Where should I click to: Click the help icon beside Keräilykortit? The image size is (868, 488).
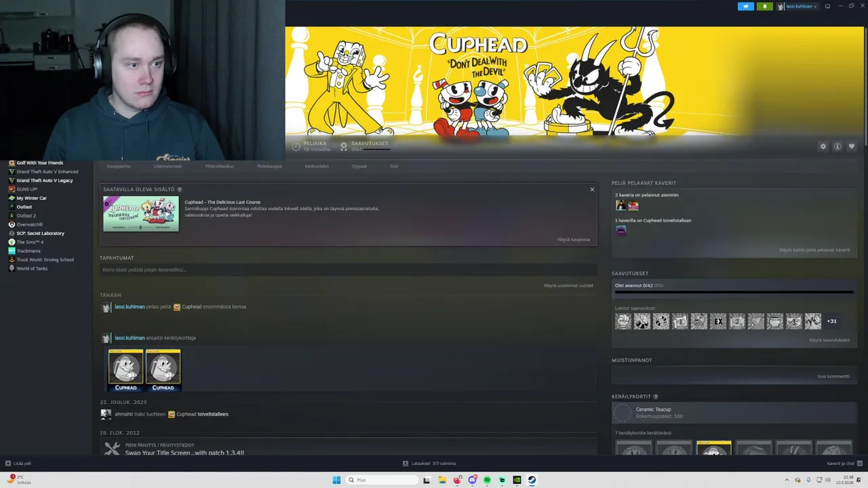[656, 396]
